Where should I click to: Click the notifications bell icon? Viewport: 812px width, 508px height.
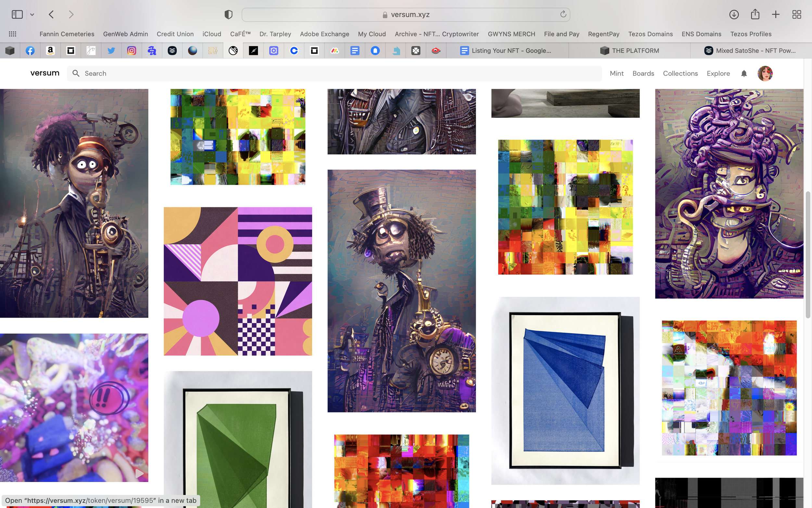[743, 73]
